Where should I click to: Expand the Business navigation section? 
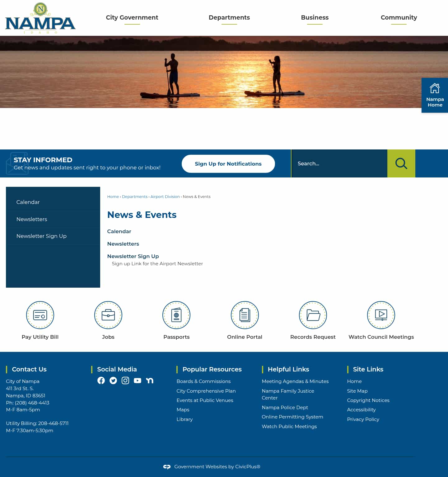315,18
